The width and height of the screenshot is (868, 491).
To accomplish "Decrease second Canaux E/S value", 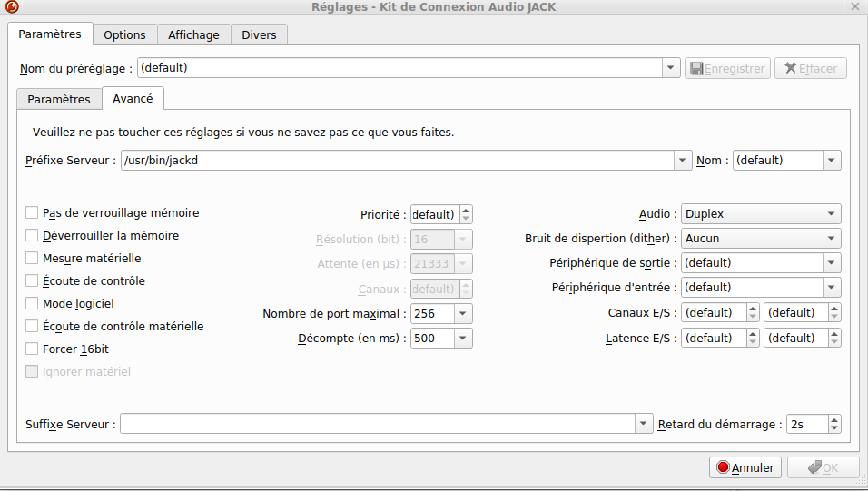I will (834, 317).
